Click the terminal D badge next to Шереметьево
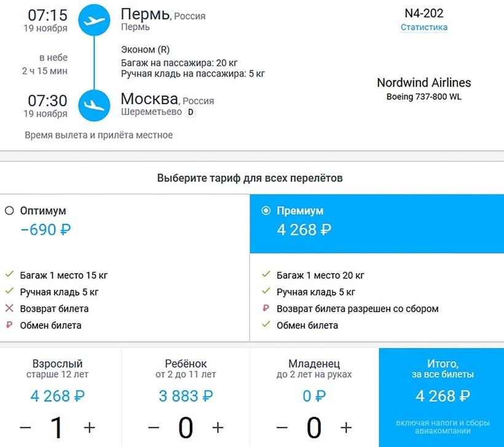This screenshot has width=504, height=447. (191, 112)
